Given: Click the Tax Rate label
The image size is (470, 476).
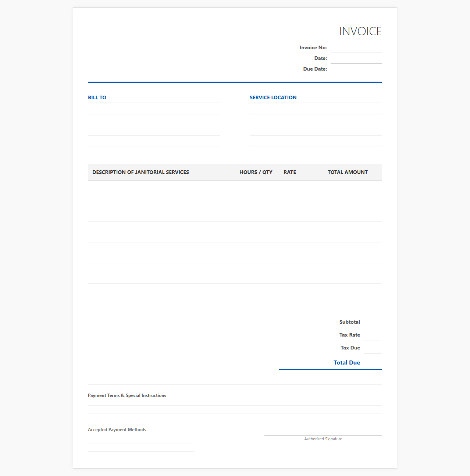Looking at the screenshot, I should [350, 335].
